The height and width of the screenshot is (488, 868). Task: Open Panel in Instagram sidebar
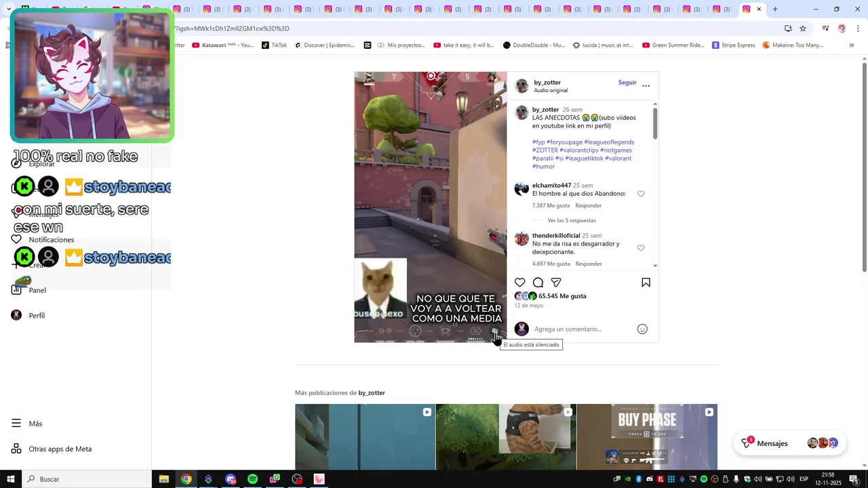coord(28,290)
